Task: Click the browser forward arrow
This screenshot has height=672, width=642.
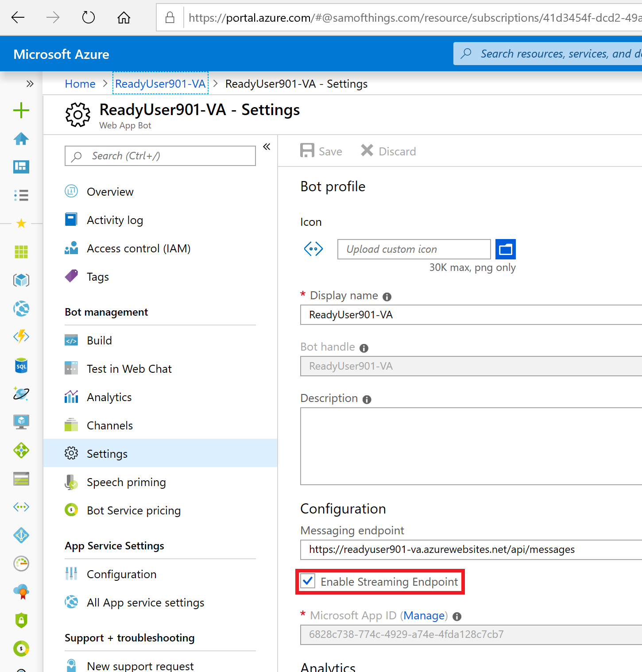Action: 53,18
